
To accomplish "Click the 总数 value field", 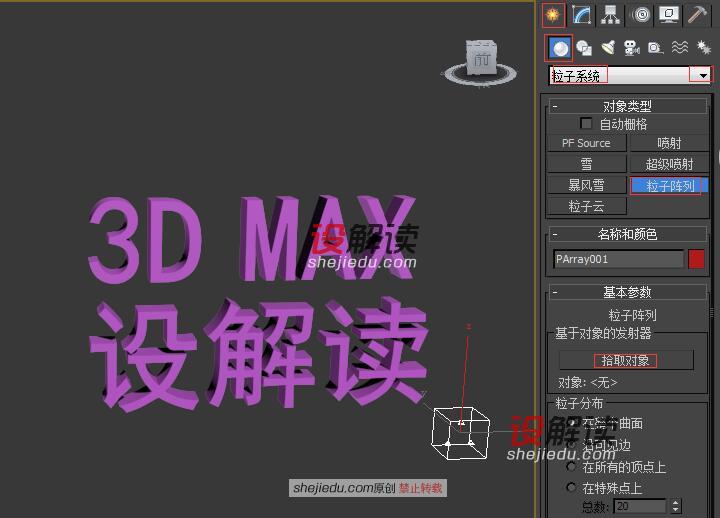I will coord(640,507).
